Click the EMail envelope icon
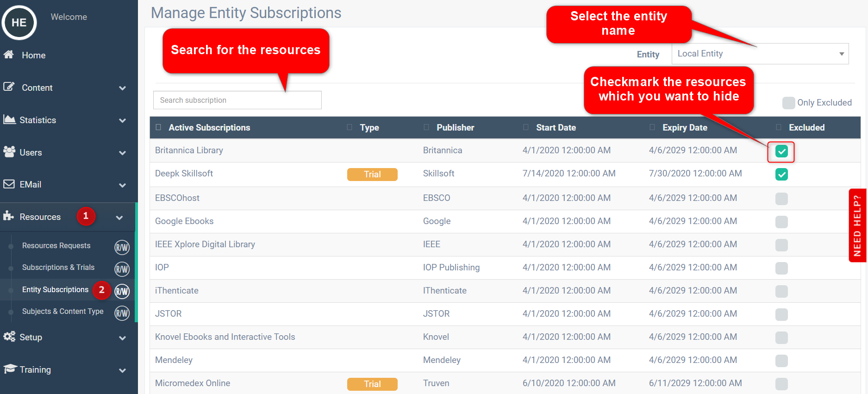868x394 pixels. [9, 184]
